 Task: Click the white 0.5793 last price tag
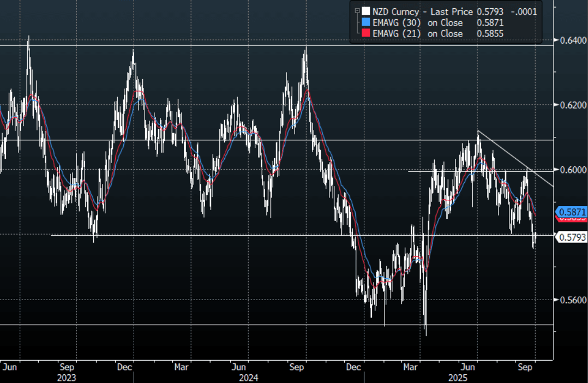(x=571, y=237)
